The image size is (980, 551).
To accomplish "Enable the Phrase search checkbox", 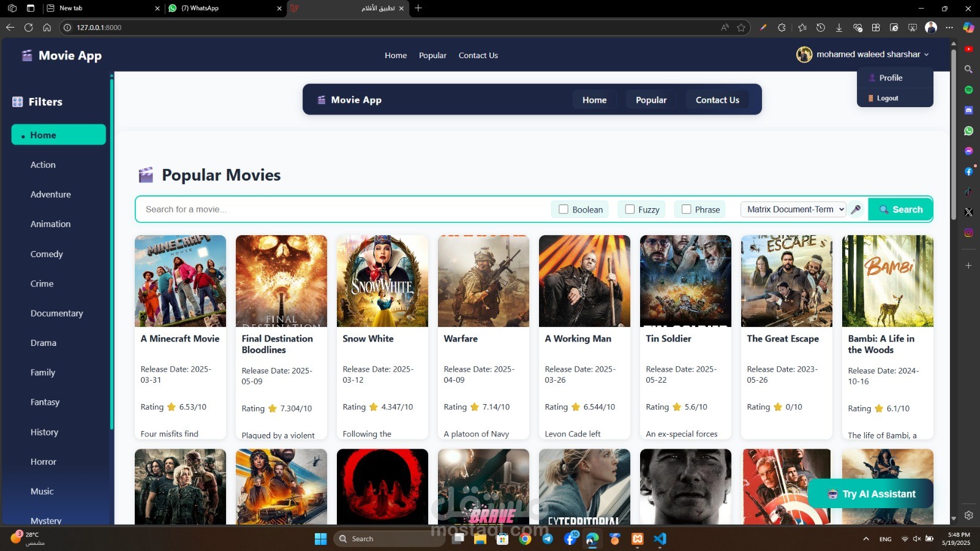I will tap(685, 209).
